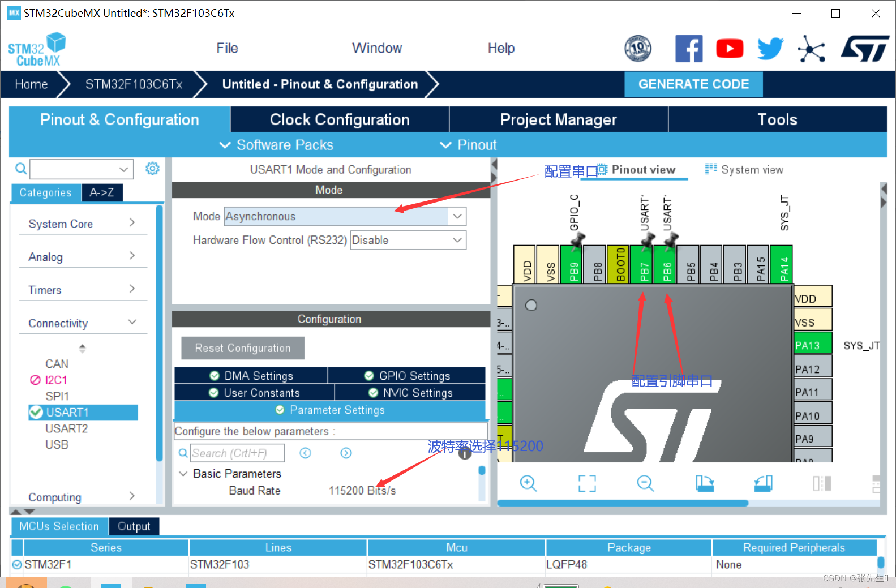The width and height of the screenshot is (896, 588).
Task: Open the category search combo box
Action: click(x=82, y=169)
